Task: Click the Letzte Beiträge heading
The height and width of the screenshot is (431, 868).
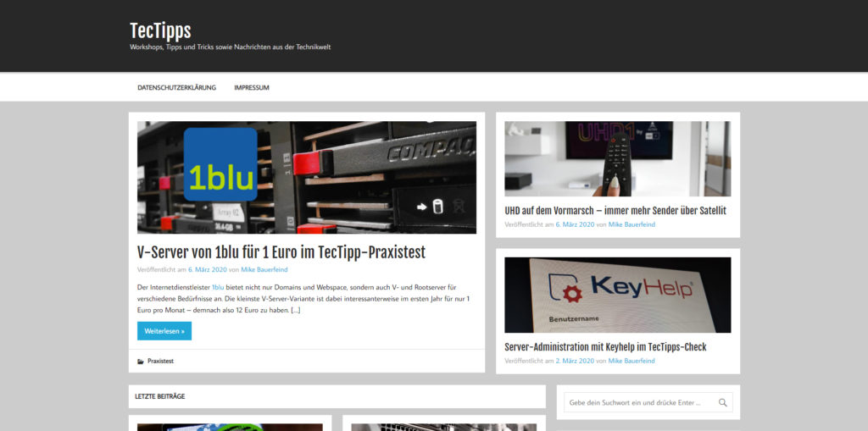Action: (160, 396)
